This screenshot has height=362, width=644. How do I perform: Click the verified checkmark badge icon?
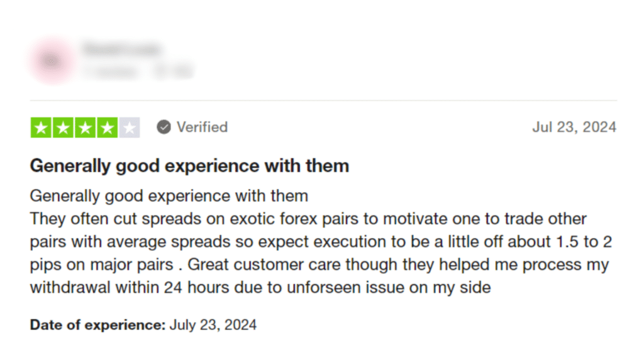tap(164, 127)
